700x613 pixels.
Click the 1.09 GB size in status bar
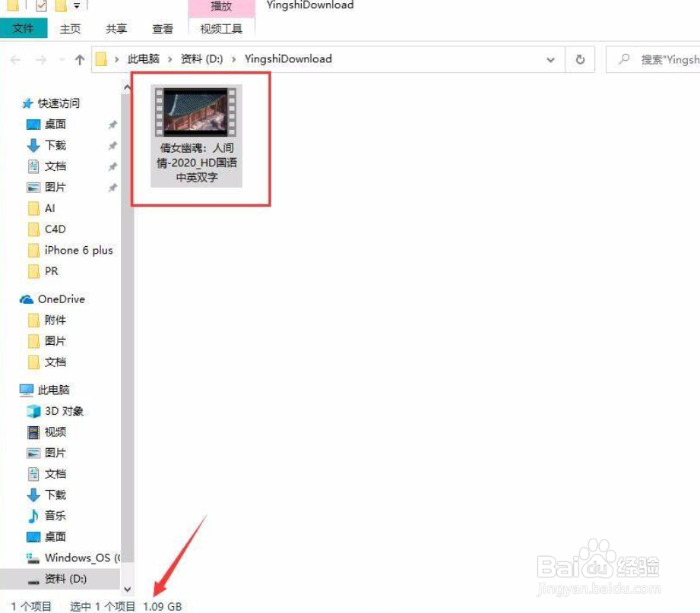tap(163, 606)
